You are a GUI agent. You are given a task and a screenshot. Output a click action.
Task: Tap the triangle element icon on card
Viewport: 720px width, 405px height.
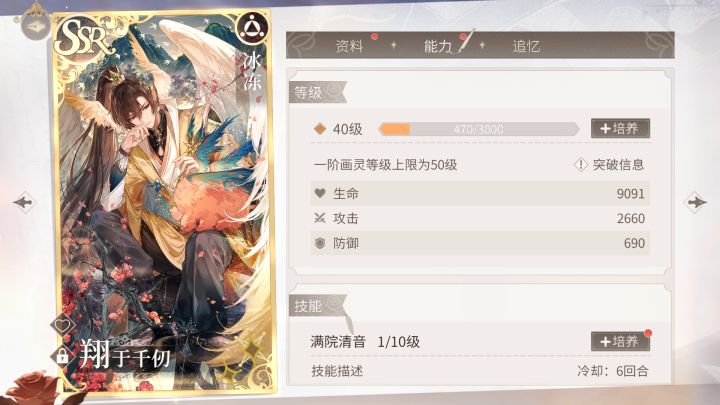click(x=251, y=29)
